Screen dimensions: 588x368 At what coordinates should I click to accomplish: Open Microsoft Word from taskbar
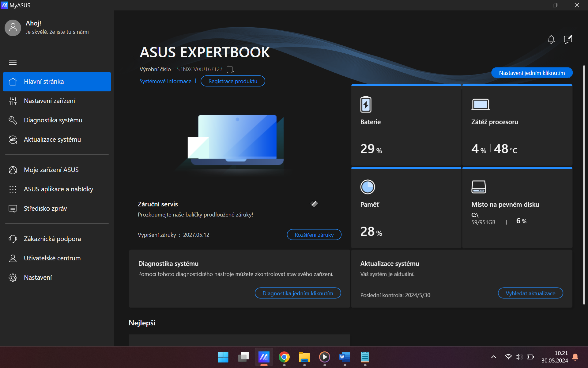click(345, 357)
